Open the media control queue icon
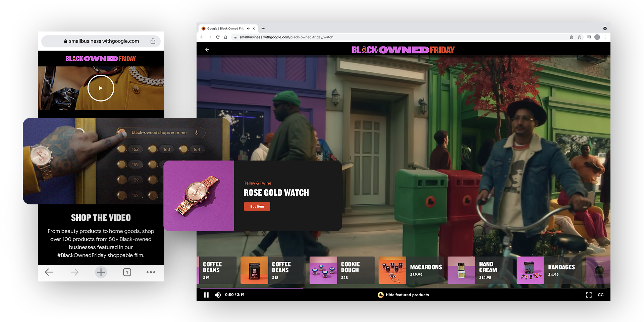 (589, 37)
